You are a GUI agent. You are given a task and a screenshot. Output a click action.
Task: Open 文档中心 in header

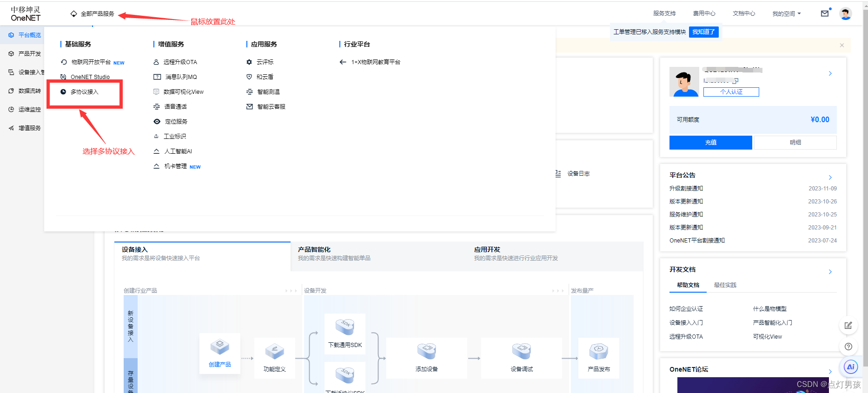(x=744, y=13)
